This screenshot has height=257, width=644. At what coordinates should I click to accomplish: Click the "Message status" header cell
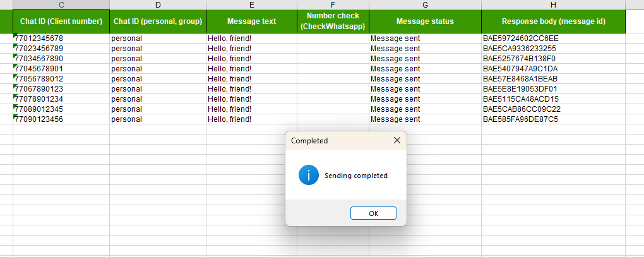click(x=425, y=21)
